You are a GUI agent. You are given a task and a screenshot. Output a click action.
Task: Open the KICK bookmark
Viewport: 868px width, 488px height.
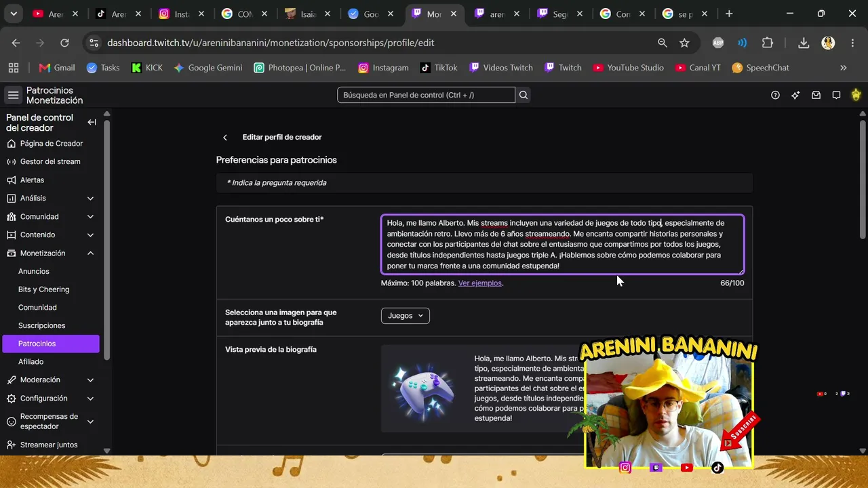click(147, 68)
